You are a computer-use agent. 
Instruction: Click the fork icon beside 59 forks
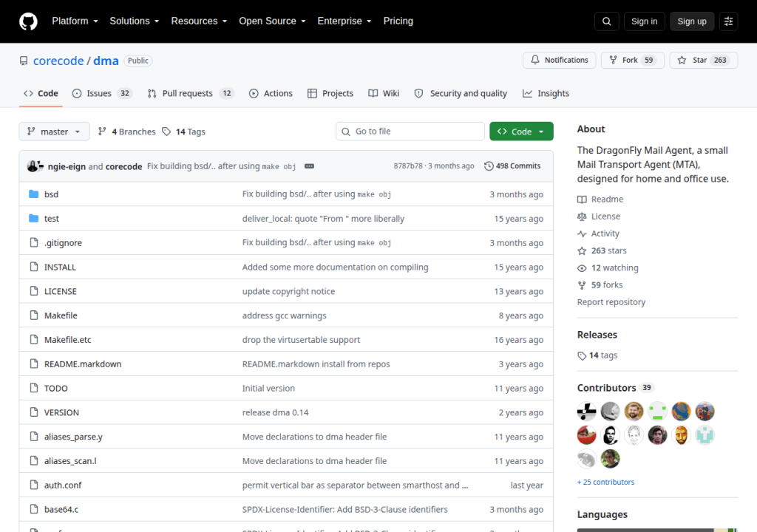(x=582, y=284)
